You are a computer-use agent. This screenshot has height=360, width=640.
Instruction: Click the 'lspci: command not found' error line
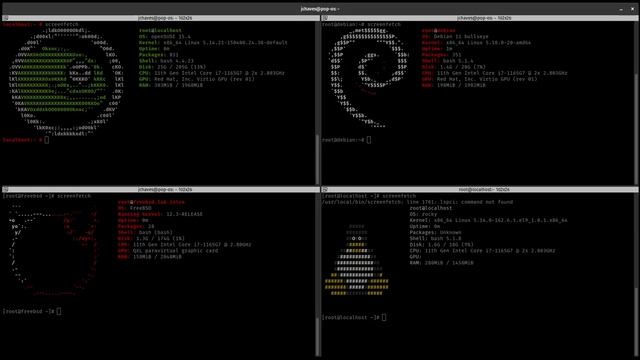(417, 202)
